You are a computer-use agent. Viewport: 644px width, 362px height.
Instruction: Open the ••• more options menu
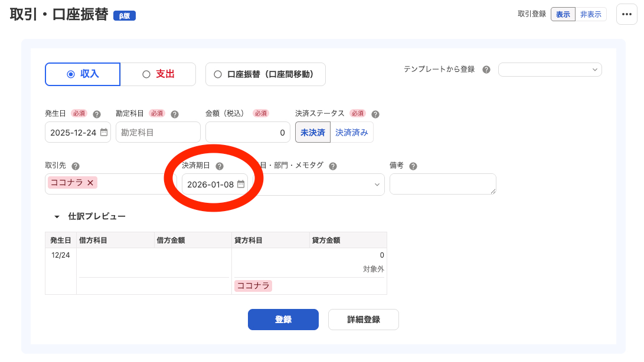point(626,14)
